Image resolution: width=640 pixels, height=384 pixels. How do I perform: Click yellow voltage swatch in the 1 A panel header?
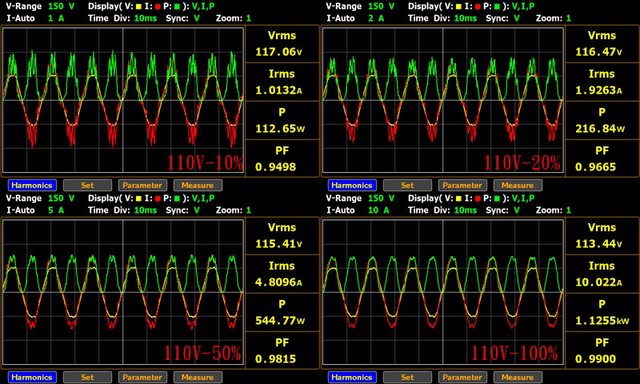(139, 7)
